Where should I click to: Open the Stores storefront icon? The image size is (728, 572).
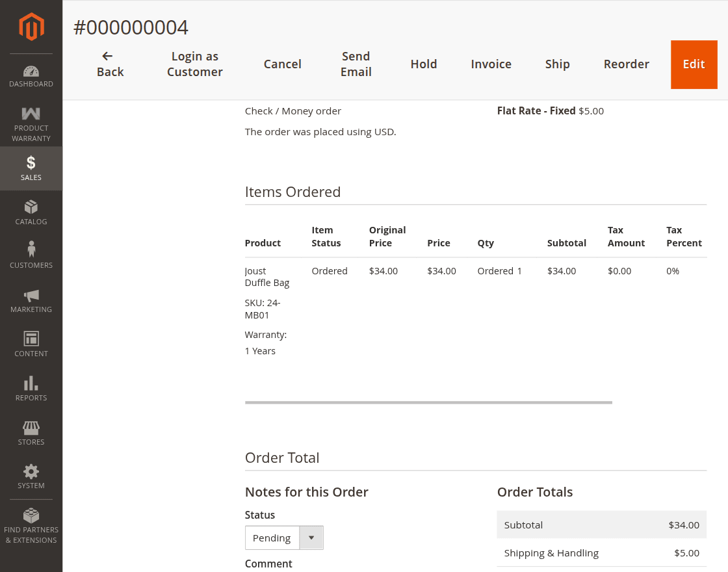[x=31, y=427]
